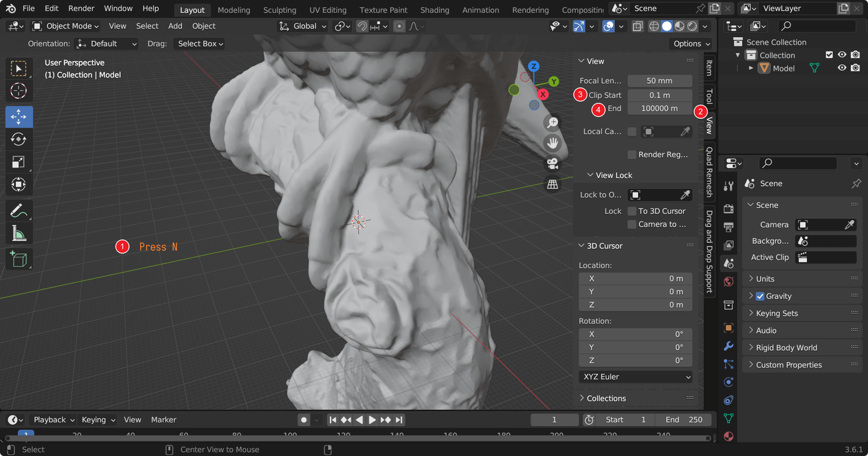This screenshot has height=456, width=868.
Task: Switch to the Shading workspace tab
Action: tap(435, 10)
